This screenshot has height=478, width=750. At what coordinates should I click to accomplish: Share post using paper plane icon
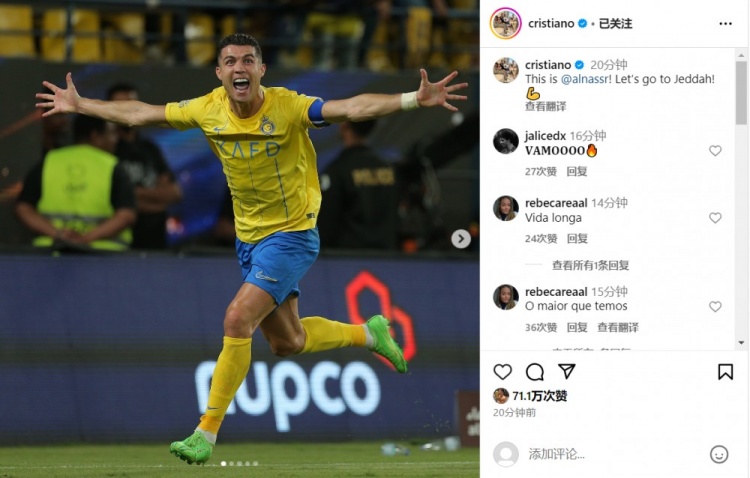pos(566,371)
